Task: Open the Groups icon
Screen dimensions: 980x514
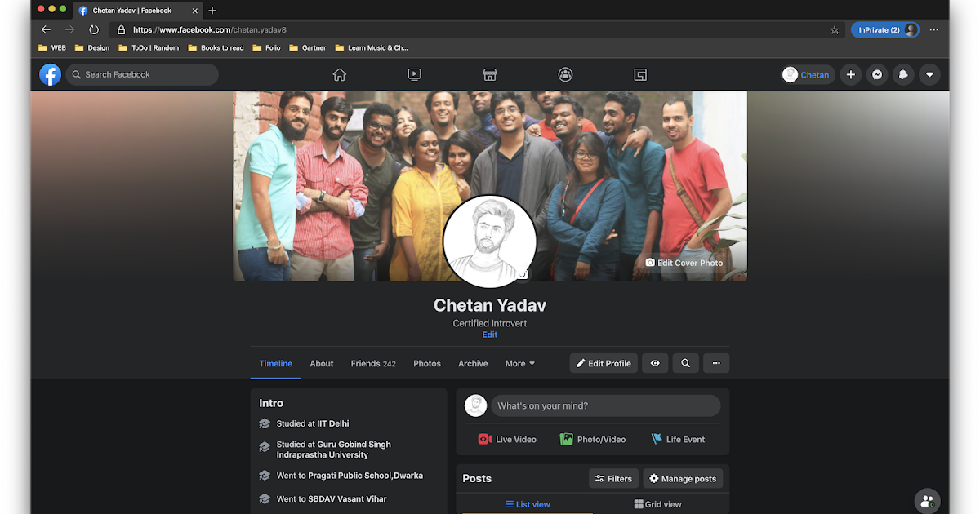Action: point(565,74)
